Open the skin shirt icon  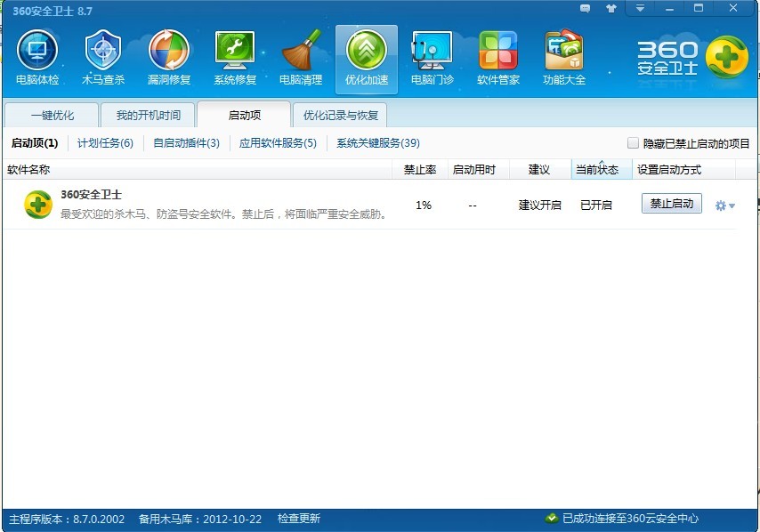[611, 9]
